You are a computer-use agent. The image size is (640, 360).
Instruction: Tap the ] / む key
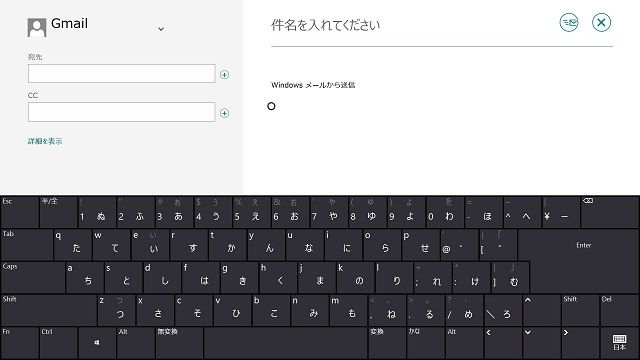click(x=510, y=277)
